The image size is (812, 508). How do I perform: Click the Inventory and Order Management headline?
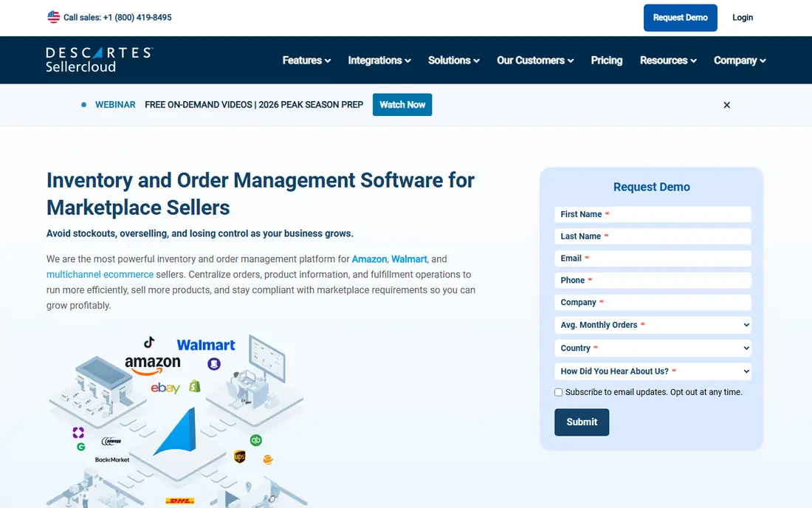261,193
